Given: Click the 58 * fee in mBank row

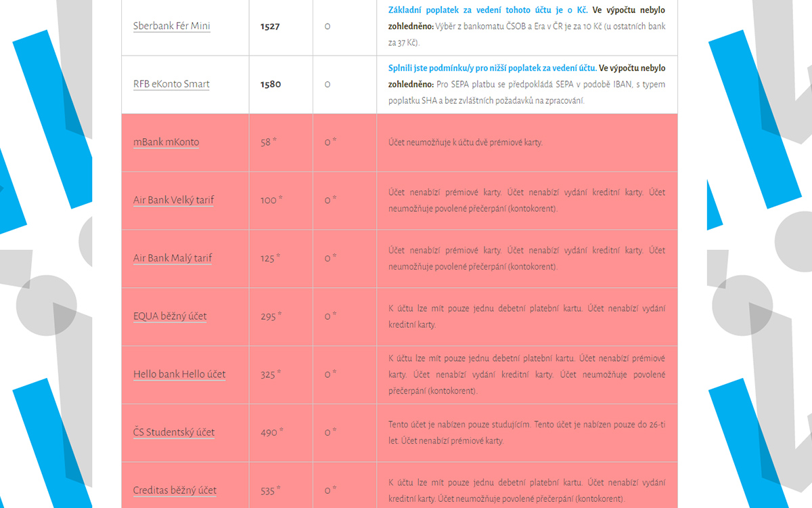Looking at the screenshot, I should (269, 142).
